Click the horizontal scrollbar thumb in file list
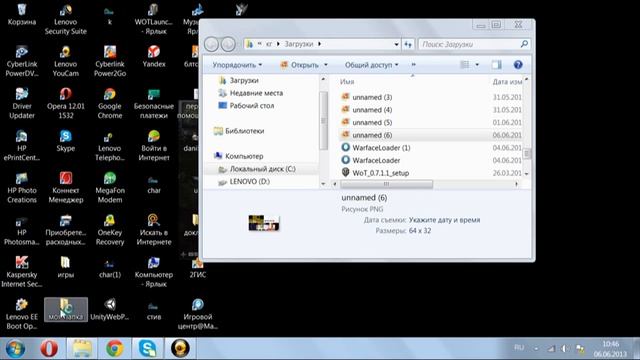This screenshot has width=640, height=360. click(386, 184)
